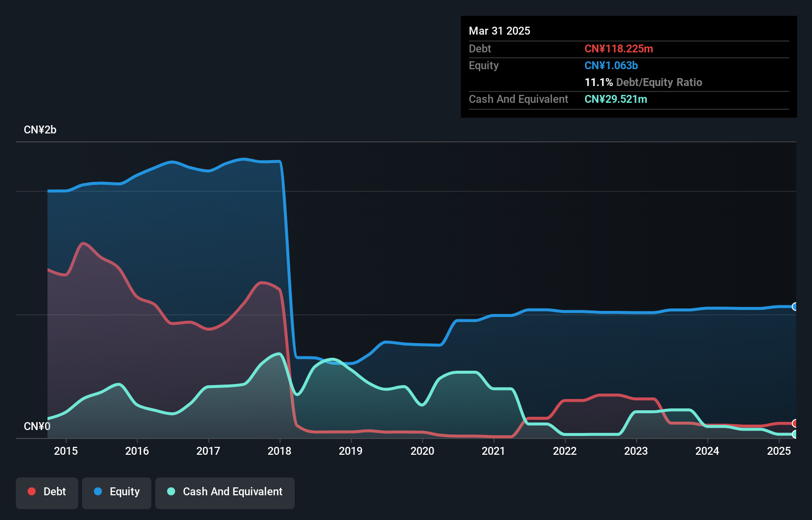Click the CN¥29.521m cash value
Screen dimensions: 812x520
[616, 99]
